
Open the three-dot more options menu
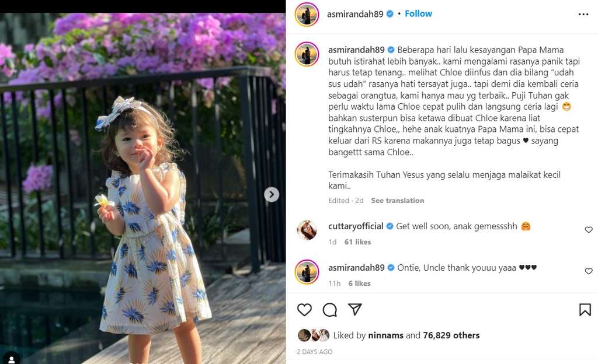click(583, 14)
